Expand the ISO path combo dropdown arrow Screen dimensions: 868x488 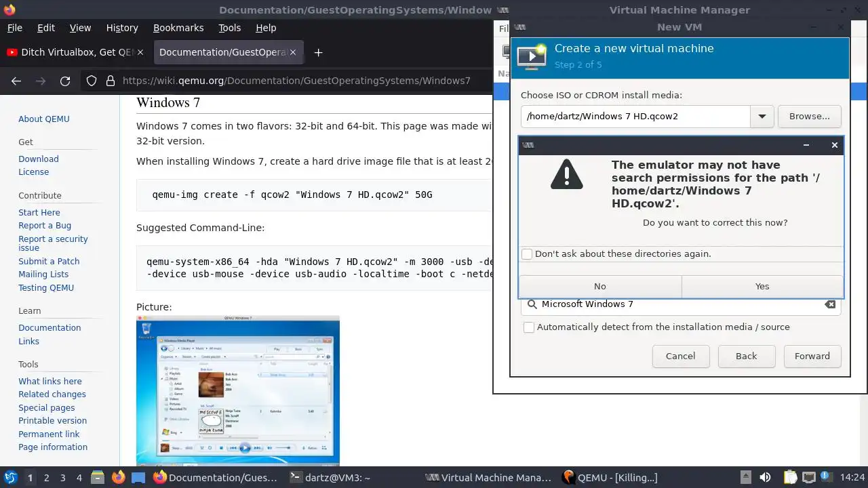tap(762, 117)
